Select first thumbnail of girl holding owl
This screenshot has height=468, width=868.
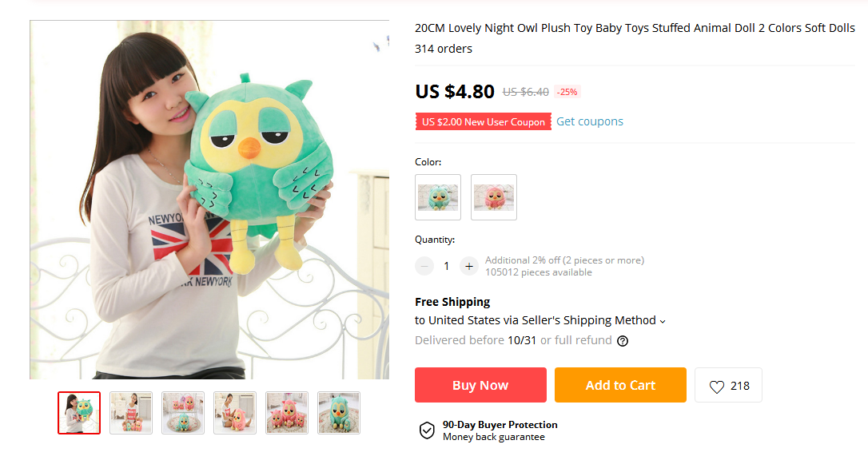coord(79,413)
